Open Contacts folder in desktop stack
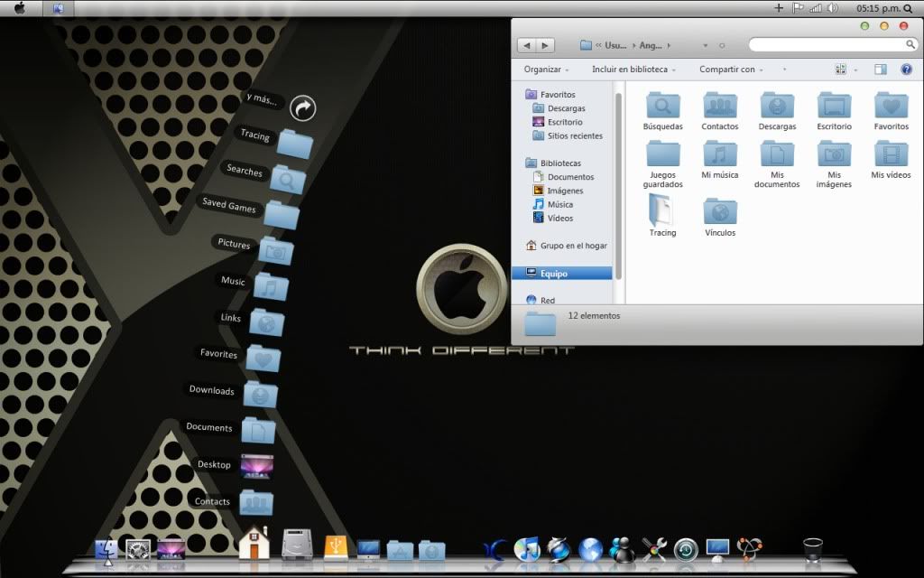This screenshot has height=578, width=924. tap(255, 502)
